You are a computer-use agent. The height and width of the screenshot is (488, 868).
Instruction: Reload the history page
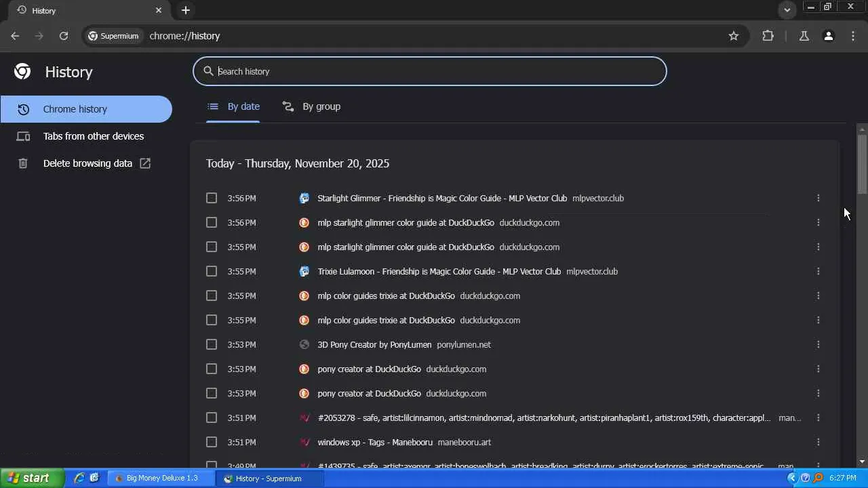point(64,36)
